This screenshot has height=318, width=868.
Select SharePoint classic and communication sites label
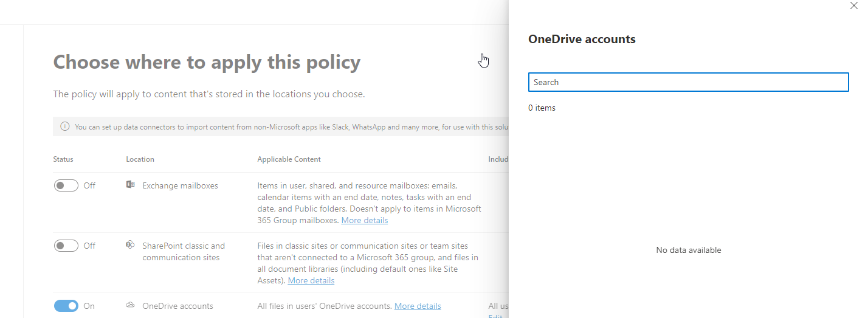click(x=184, y=251)
